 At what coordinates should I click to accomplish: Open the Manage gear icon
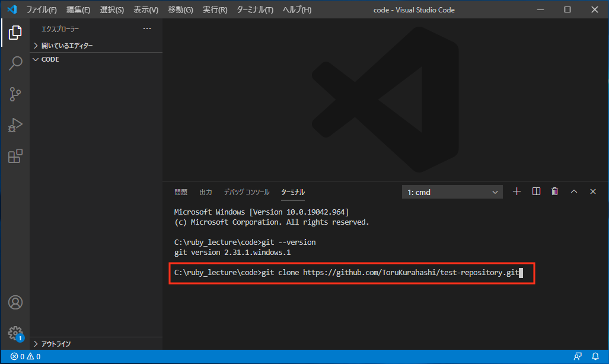click(x=15, y=333)
